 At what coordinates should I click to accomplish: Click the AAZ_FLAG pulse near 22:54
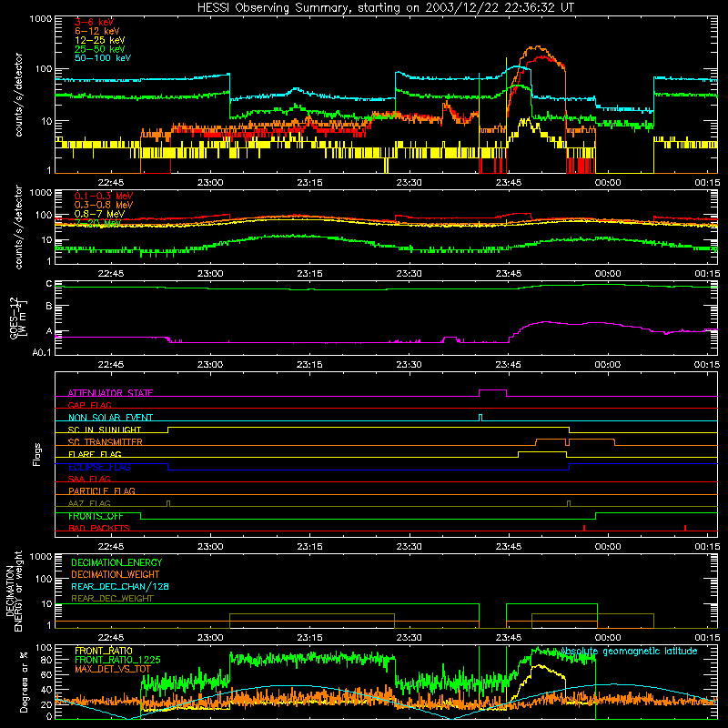point(168,504)
